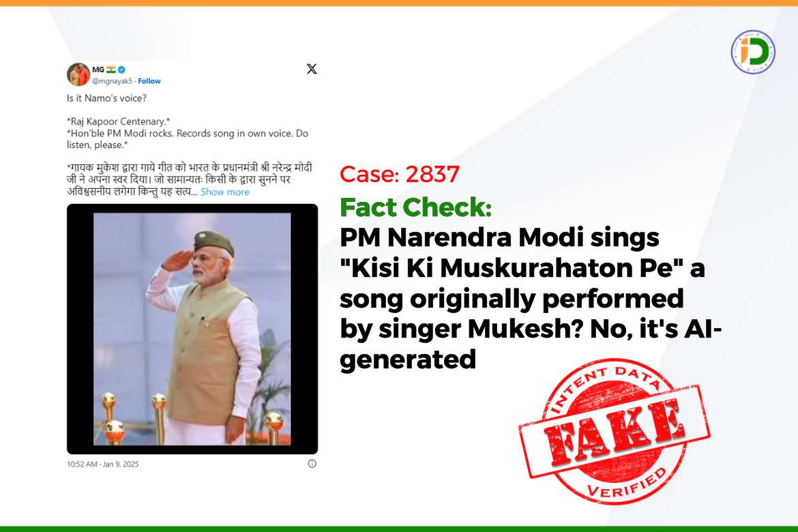Click the 'Case: 2837' label
The width and height of the screenshot is (798, 532).
pos(400,174)
